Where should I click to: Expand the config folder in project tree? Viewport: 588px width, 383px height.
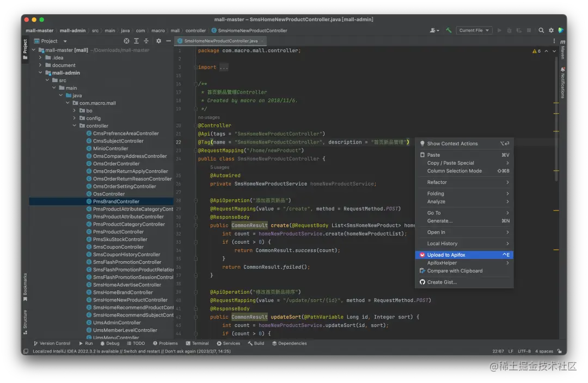click(75, 118)
